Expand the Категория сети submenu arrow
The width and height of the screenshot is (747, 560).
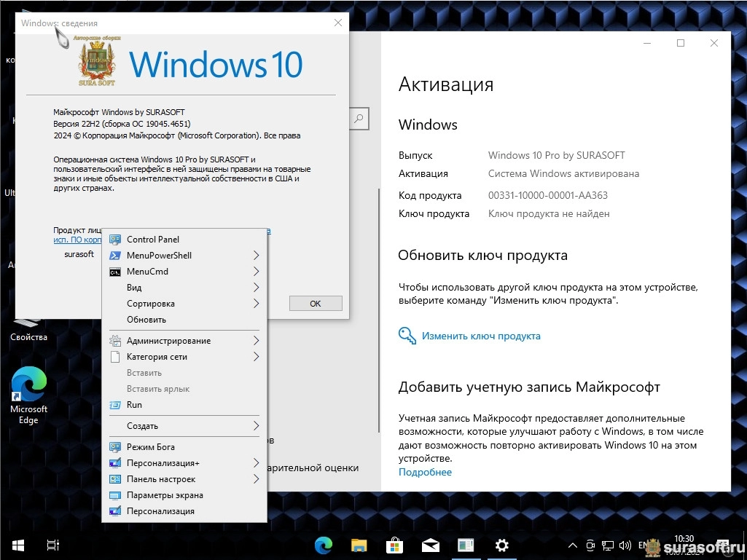[257, 357]
